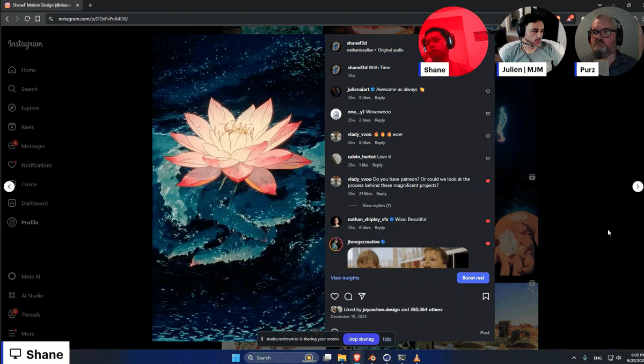The width and height of the screenshot is (644, 364).
Task: Open the terminal from taskbar
Action: click(402, 358)
